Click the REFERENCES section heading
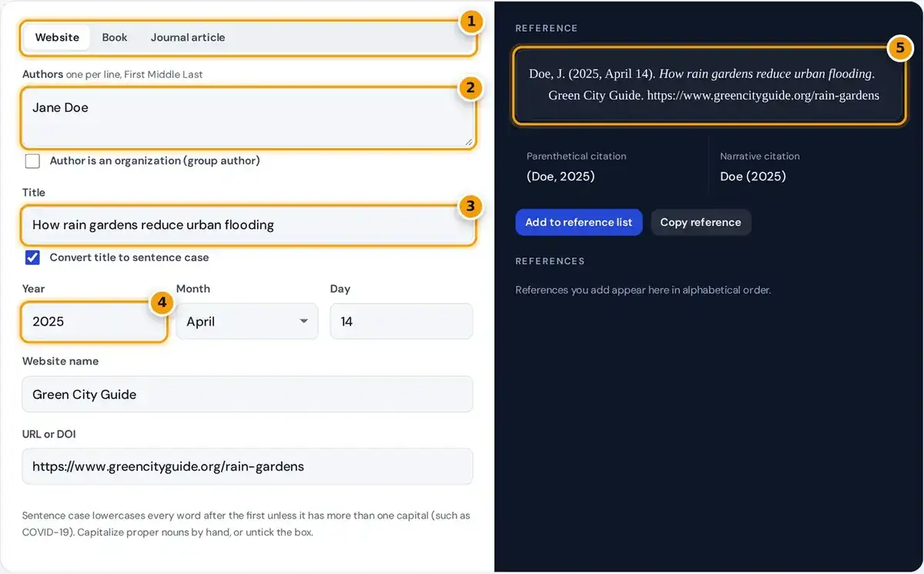 [550, 261]
